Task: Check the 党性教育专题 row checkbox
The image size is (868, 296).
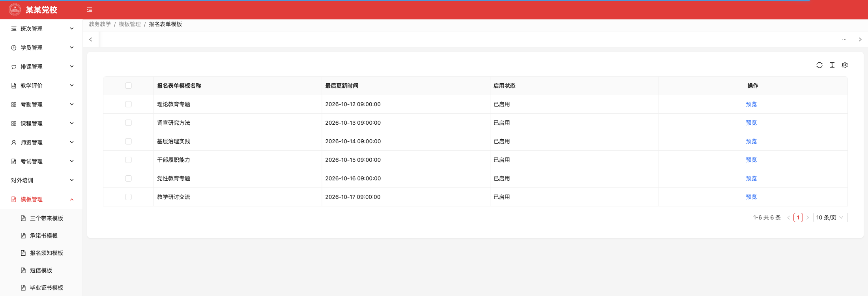Action: [x=128, y=178]
